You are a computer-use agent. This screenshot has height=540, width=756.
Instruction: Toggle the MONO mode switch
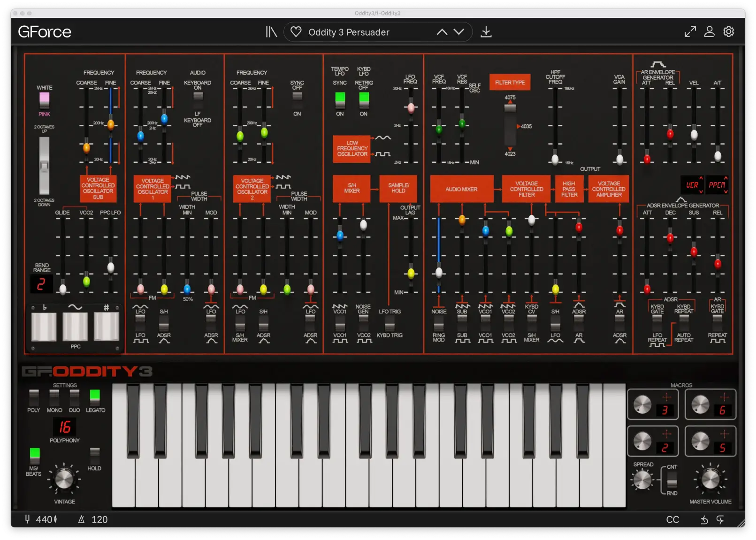click(x=54, y=397)
